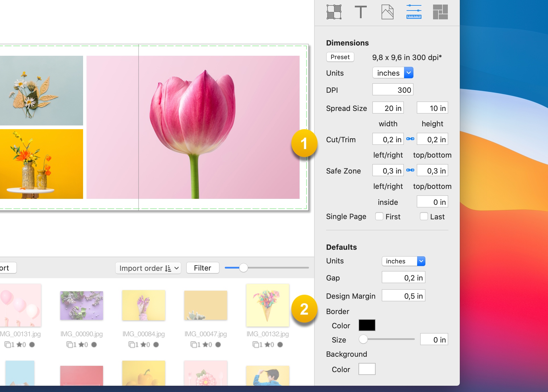Drag the Border Size slider
The image size is (548, 392).
coord(363,339)
